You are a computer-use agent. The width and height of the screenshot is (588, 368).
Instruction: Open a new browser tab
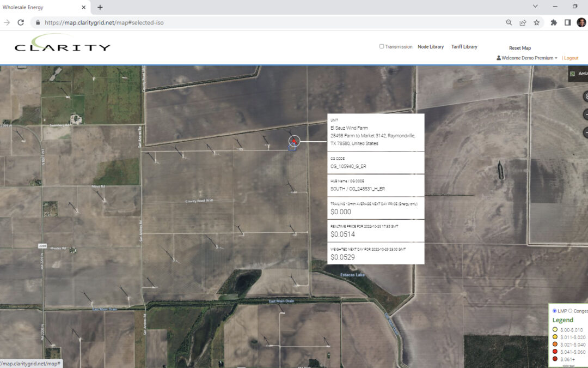100,7
